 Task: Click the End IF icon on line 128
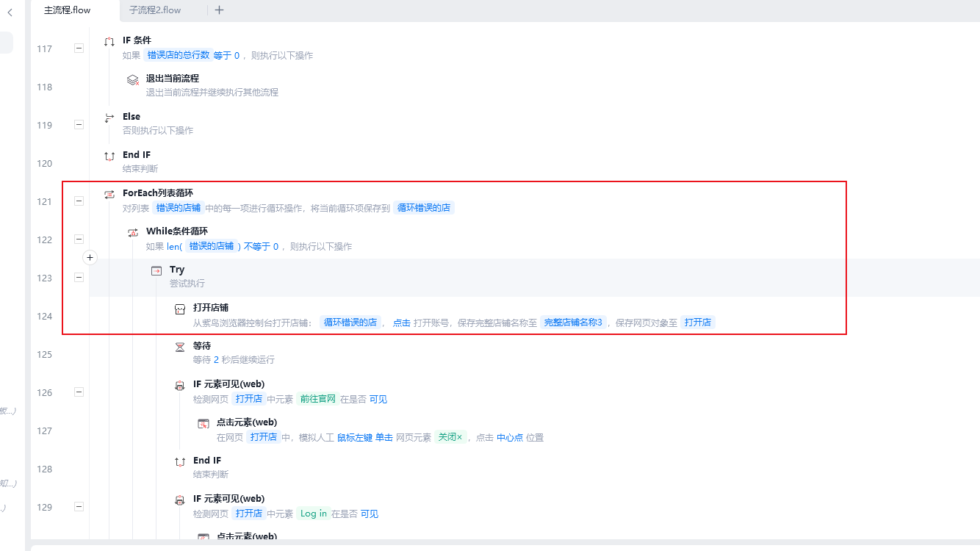click(x=180, y=461)
